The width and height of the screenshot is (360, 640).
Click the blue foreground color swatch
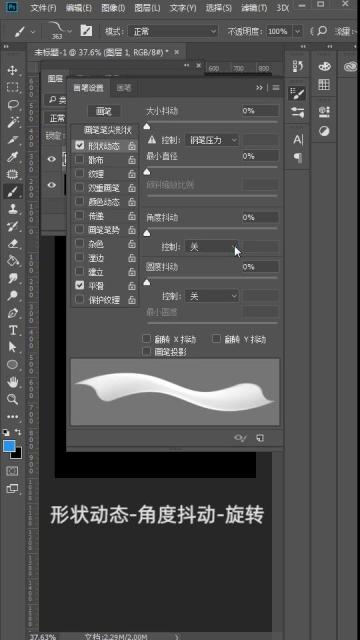[9, 446]
